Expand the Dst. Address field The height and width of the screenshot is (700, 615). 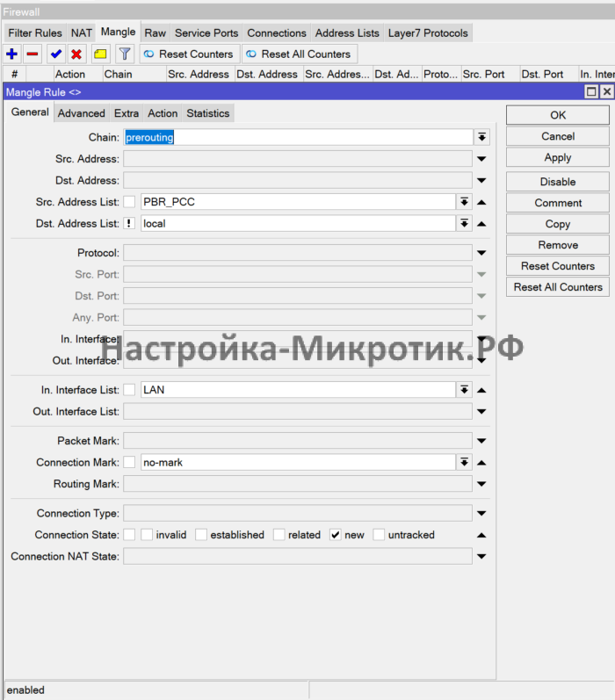(481, 180)
